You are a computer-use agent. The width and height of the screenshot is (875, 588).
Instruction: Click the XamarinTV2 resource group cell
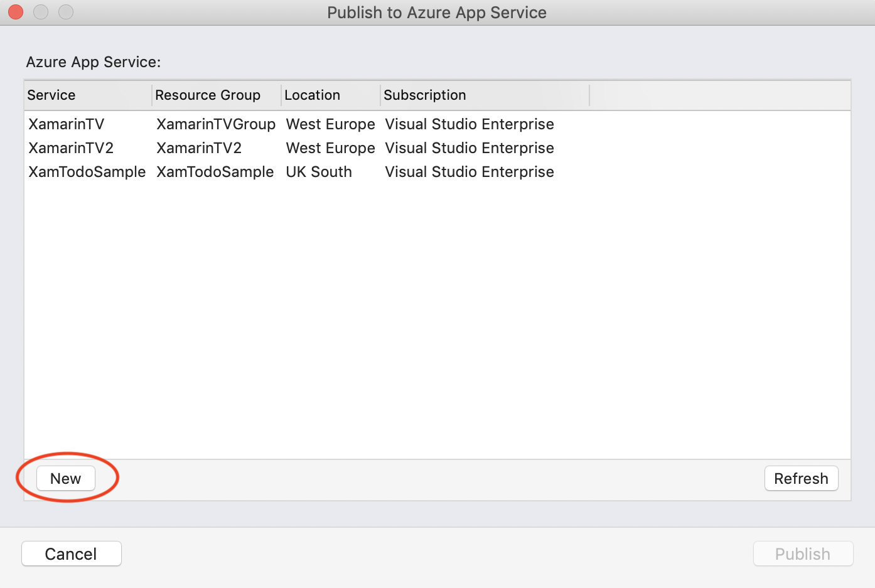pos(199,148)
